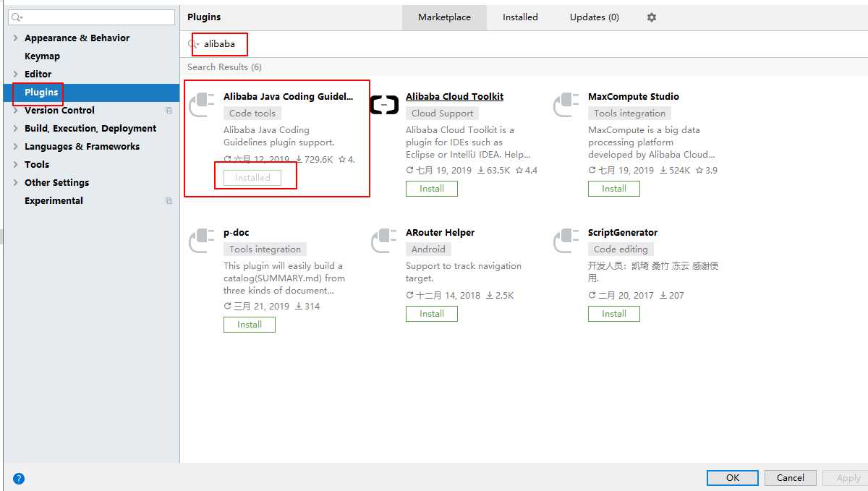
Task: Click the project-level icon beside Experimental
Action: click(x=169, y=201)
